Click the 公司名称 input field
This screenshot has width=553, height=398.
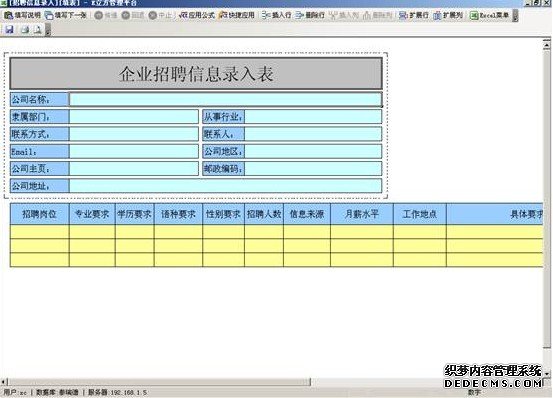[225, 99]
